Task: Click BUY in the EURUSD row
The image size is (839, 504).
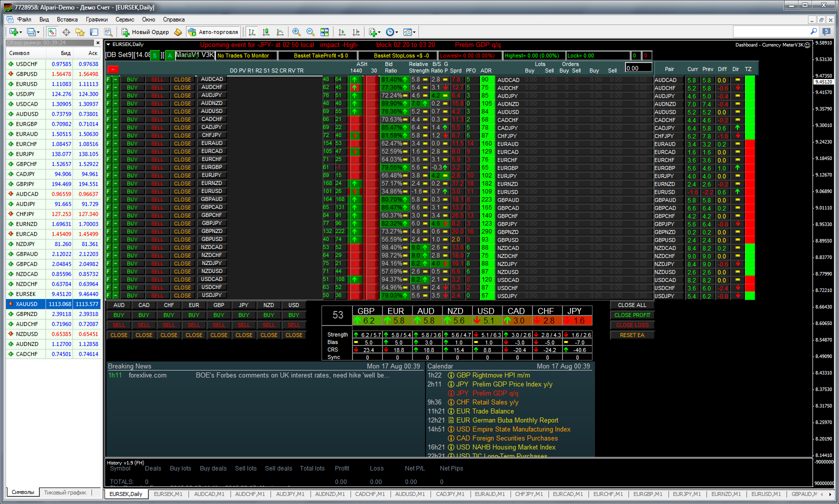Action: coord(132,191)
